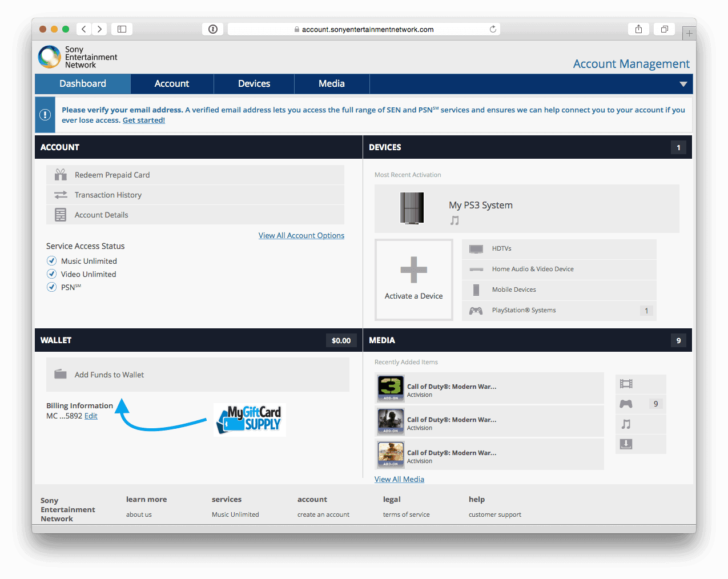Click the Redeem Prepaid Card text

pos(112,175)
